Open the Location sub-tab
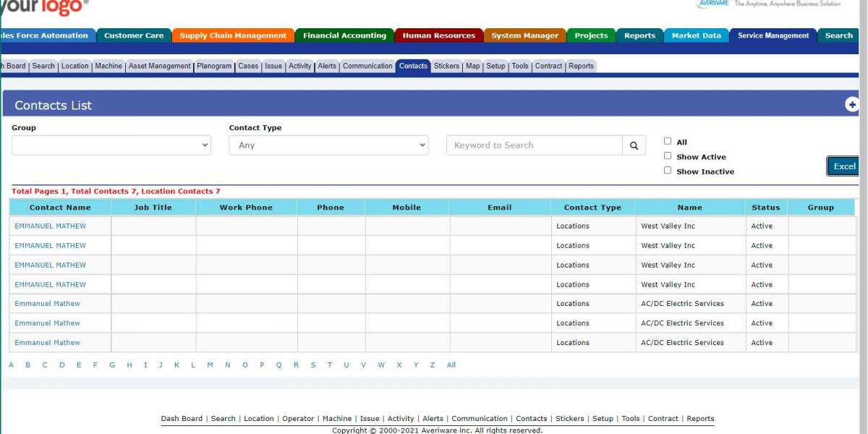868x434 pixels. click(75, 66)
